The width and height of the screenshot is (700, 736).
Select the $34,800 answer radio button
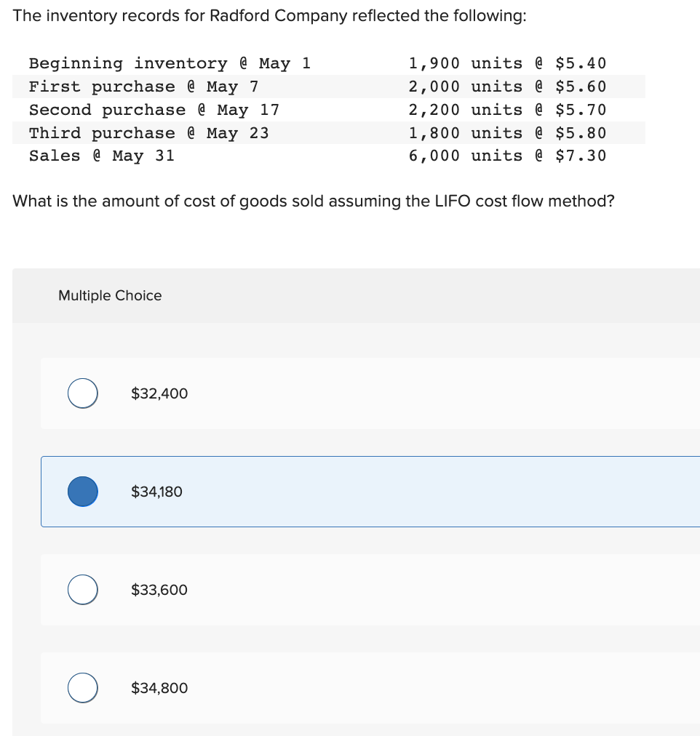pyautogui.click(x=82, y=687)
